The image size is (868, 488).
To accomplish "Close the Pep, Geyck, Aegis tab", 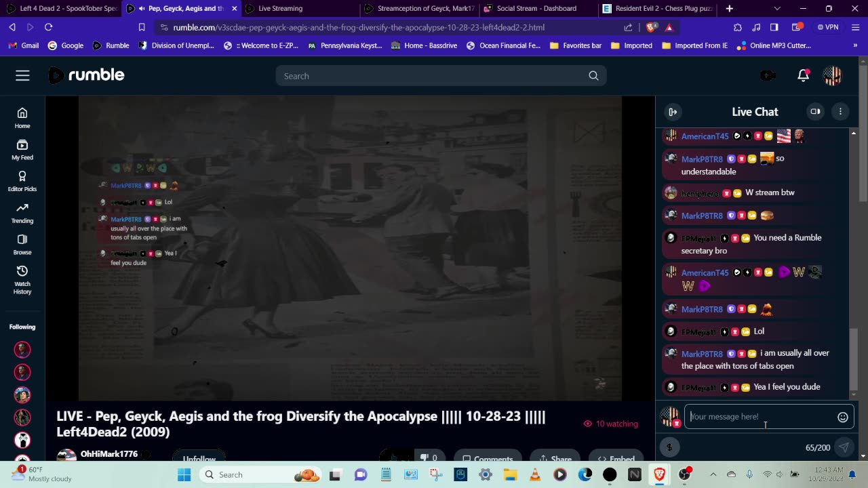I will click(235, 9).
